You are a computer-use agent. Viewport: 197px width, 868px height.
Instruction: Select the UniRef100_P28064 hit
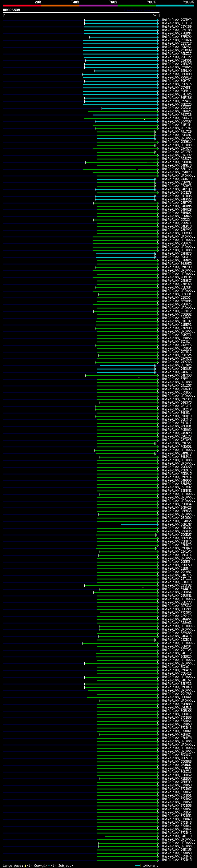pos(177,592)
